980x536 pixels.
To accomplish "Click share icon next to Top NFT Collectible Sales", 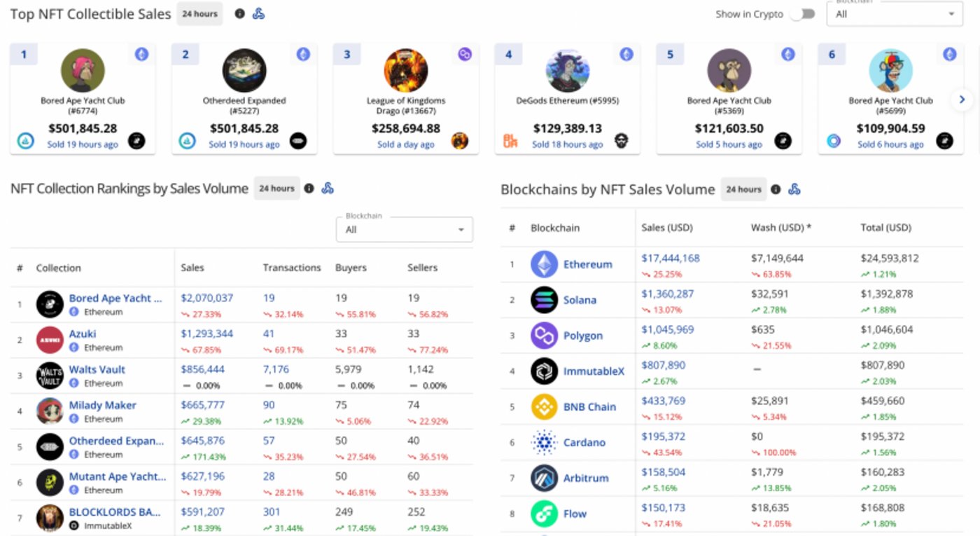I will [x=259, y=14].
